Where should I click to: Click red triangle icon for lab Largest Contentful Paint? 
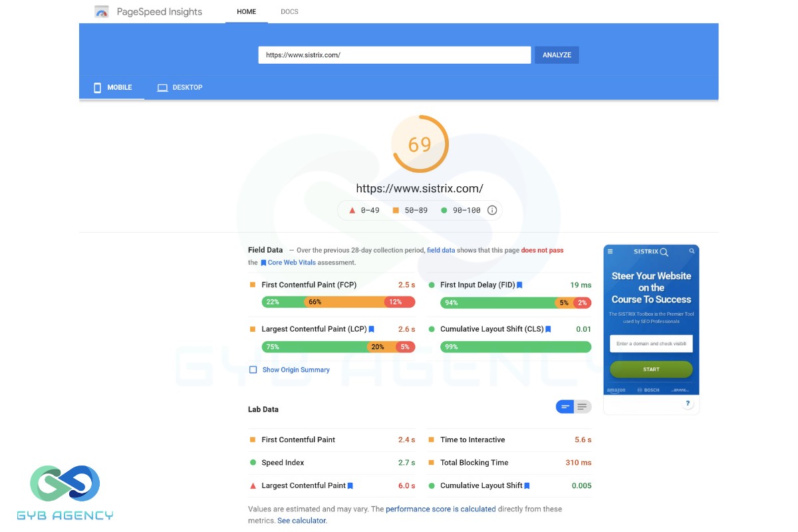[x=253, y=486]
